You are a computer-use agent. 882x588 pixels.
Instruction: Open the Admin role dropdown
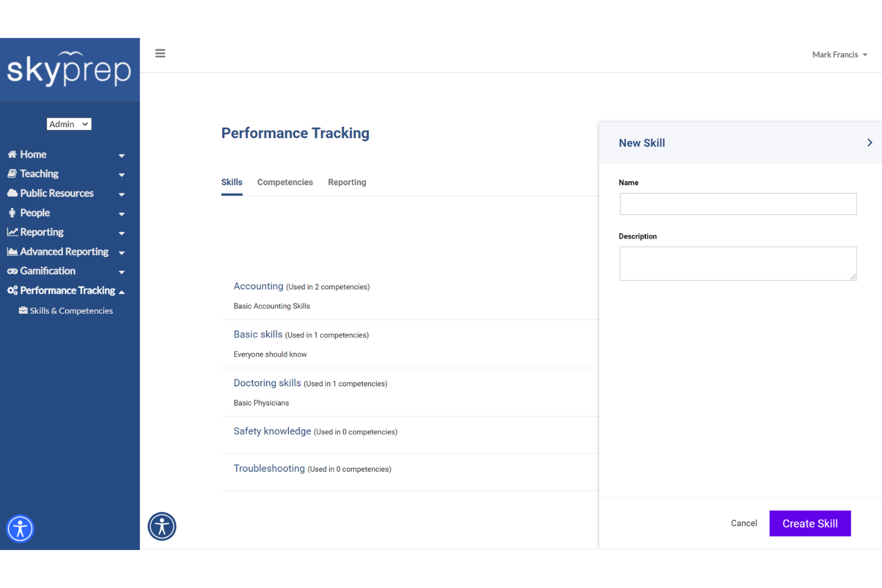69,124
